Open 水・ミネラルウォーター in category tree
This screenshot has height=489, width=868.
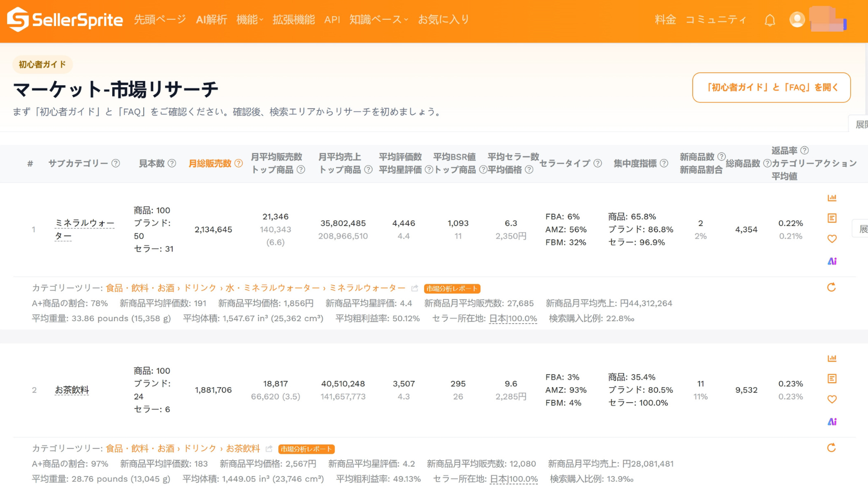(x=273, y=288)
